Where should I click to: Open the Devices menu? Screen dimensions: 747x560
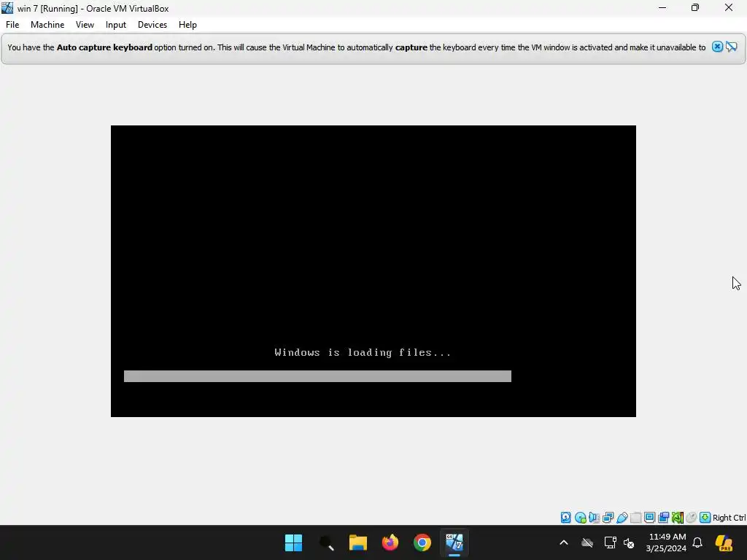pos(152,25)
